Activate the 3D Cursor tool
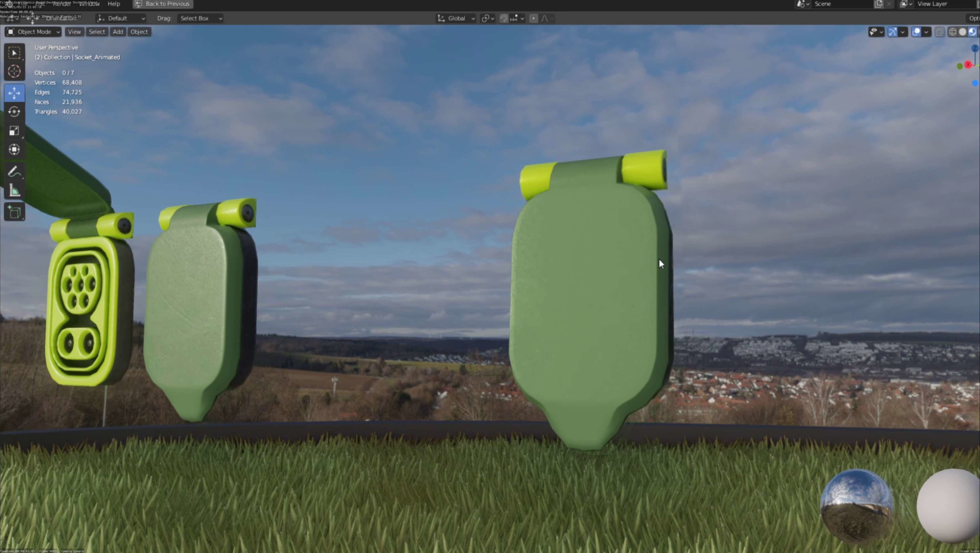The height and width of the screenshot is (553, 980). click(14, 71)
